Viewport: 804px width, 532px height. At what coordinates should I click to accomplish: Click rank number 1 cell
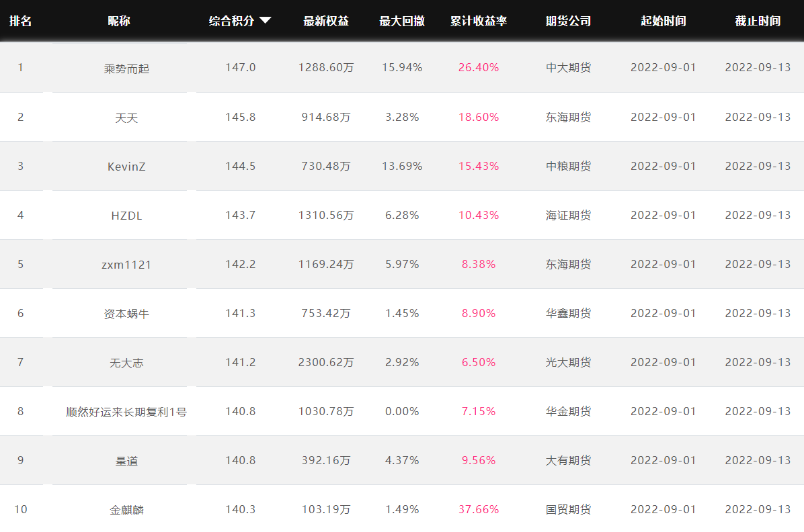(x=21, y=68)
